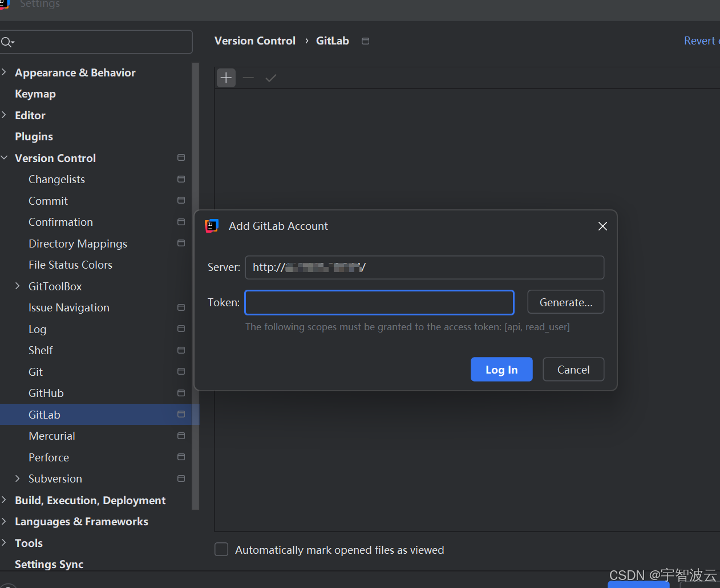Expand Appearance & Behavior section
Screen dimensions: 720x588
4,72
